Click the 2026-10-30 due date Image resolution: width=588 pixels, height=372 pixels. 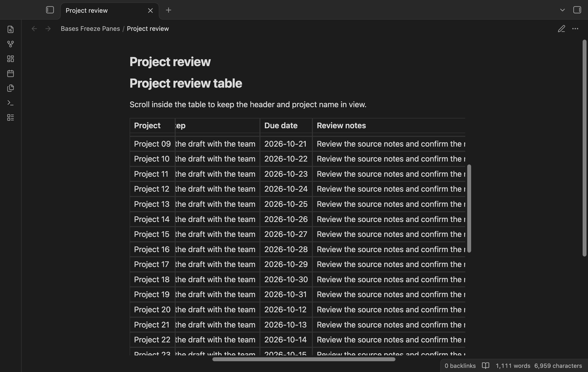286,279
